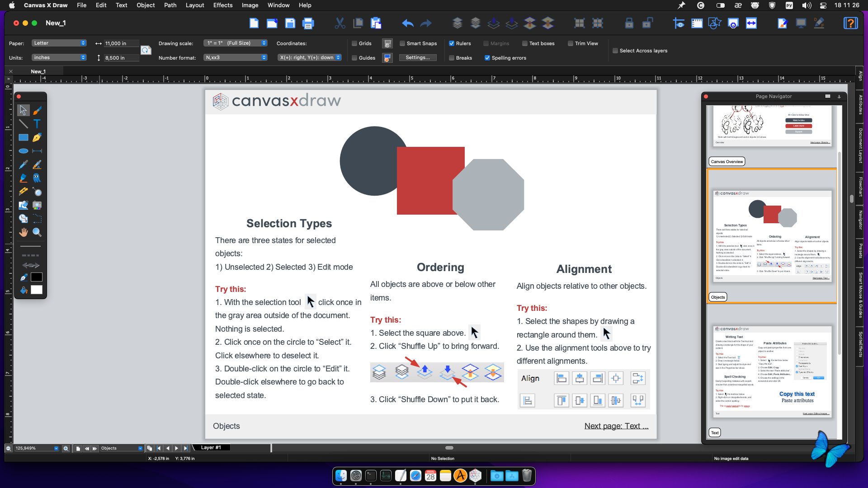Enable the Grids checkbox
The height and width of the screenshot is (488, 868).
click(355, 43)
